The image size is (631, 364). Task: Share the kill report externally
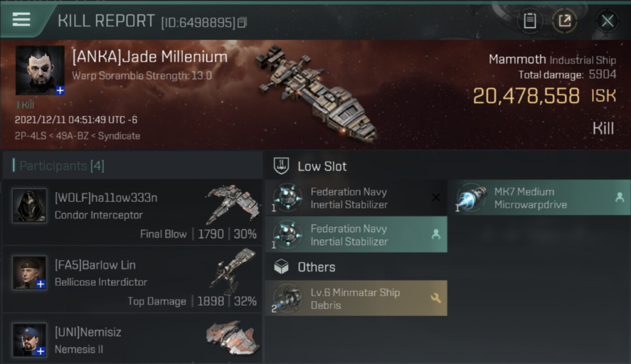565,21
